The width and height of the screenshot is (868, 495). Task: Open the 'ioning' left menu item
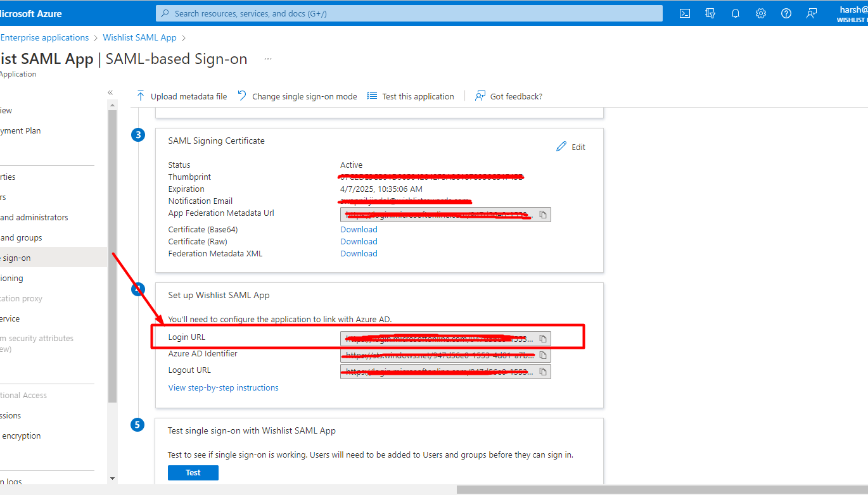click(x=11, y=278)
